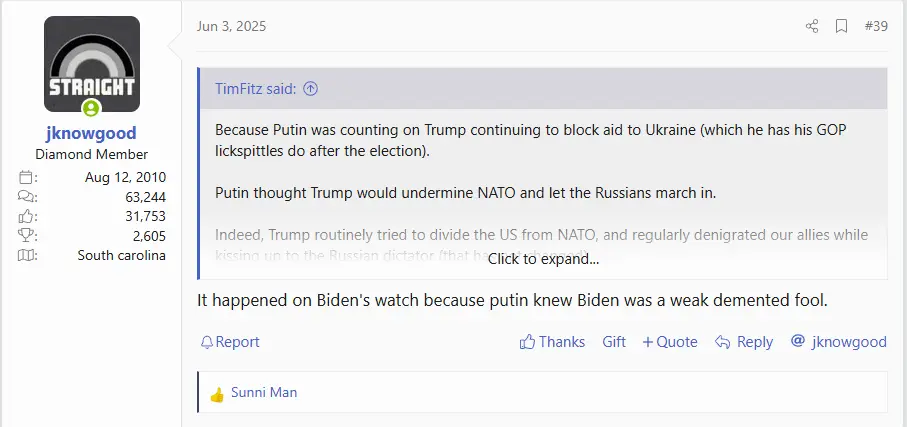This screenshot has width=907, height=427.
Task: Click the trophy points icon
Action: coord(27,236)
